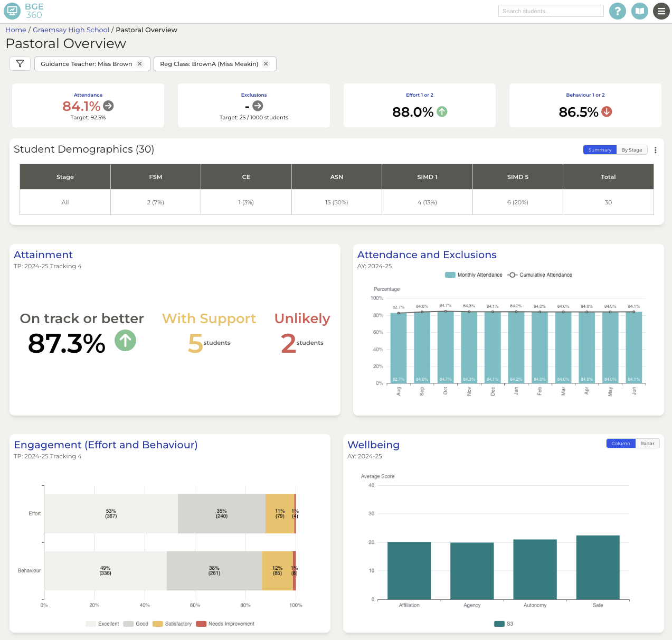Click the documentation book icon
The height and width of the screenshot is (640, 672).
(x=640, y=11)
